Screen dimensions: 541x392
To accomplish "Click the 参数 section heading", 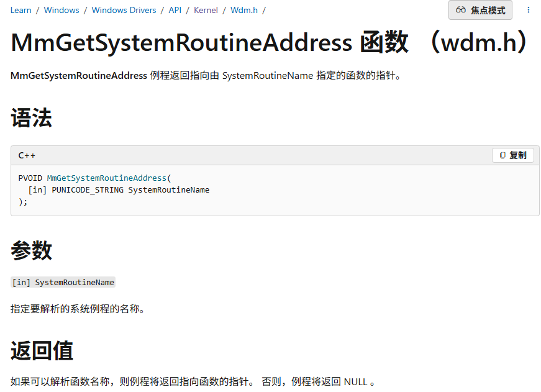I will [31, 250].
